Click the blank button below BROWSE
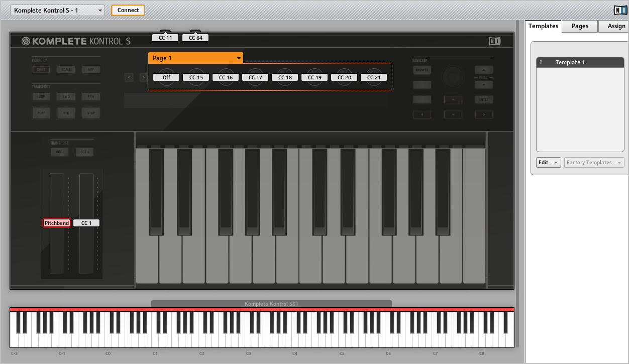Screen dimensions: 629x364 coord(422,85)
